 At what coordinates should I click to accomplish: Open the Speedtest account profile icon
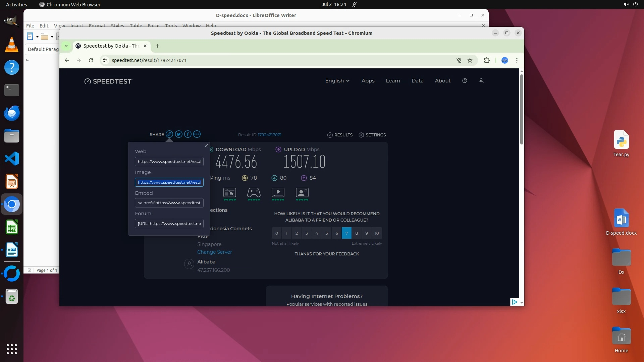[x=481, y=81]
